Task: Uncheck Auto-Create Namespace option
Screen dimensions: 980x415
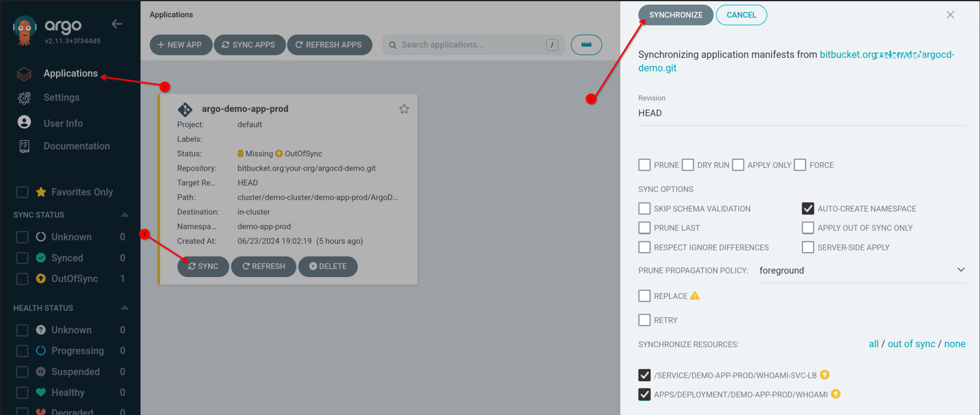Action: pos(808,209)
